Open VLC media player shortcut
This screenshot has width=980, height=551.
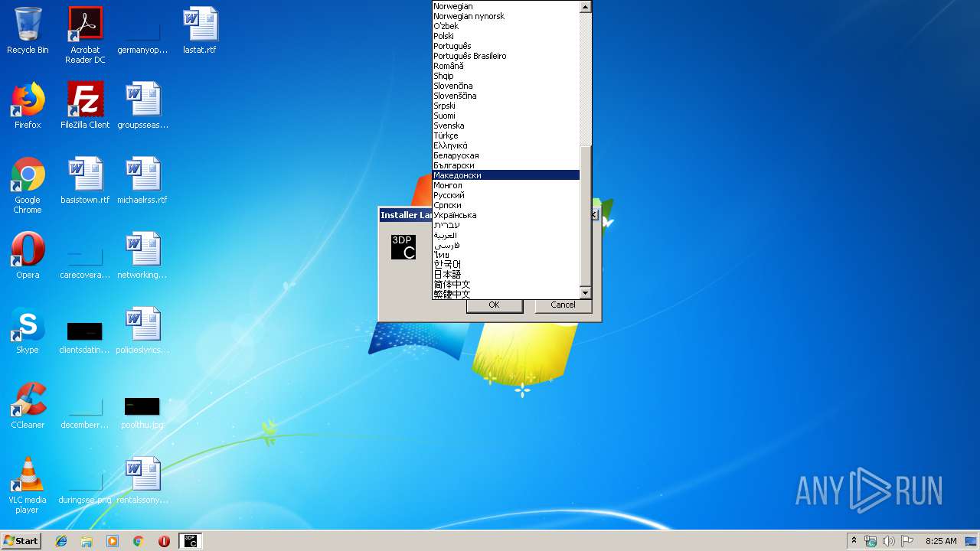[x=28, y=485]
